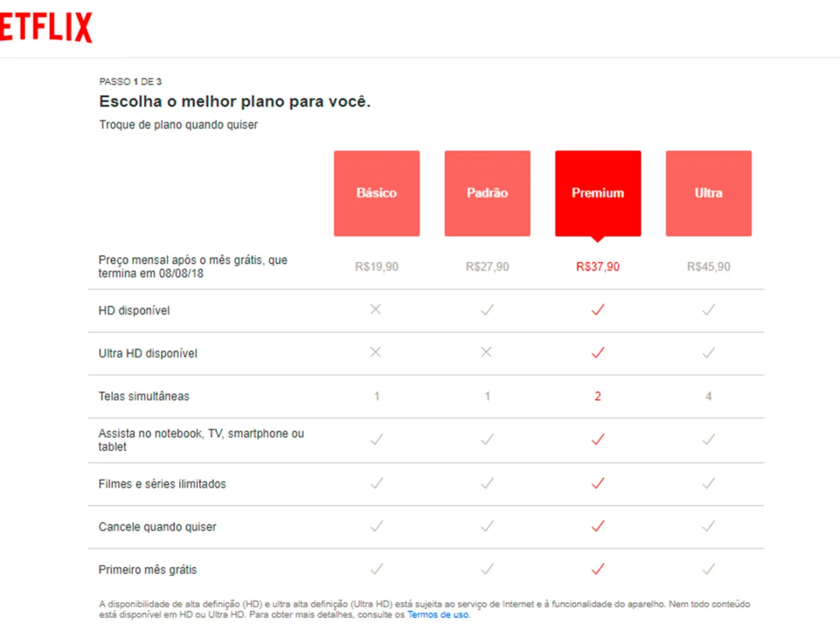Click the red Premium checkmark for HD disponível

[597, 310]
